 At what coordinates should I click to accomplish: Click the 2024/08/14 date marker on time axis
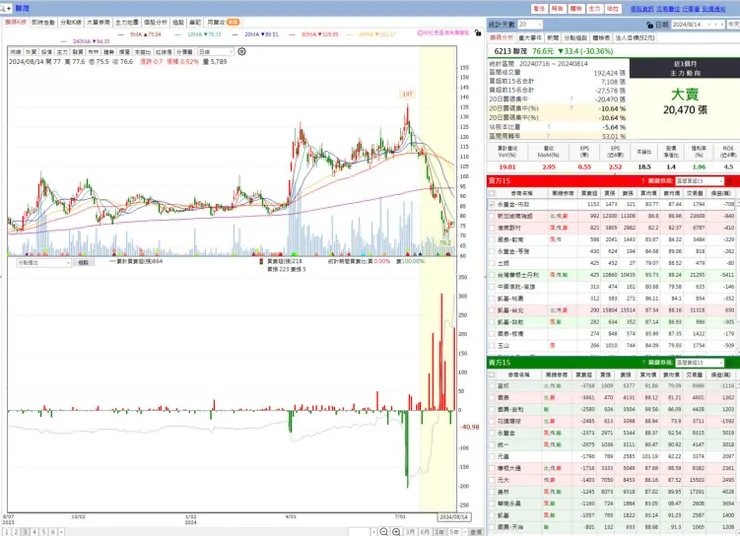coord(453,517)
